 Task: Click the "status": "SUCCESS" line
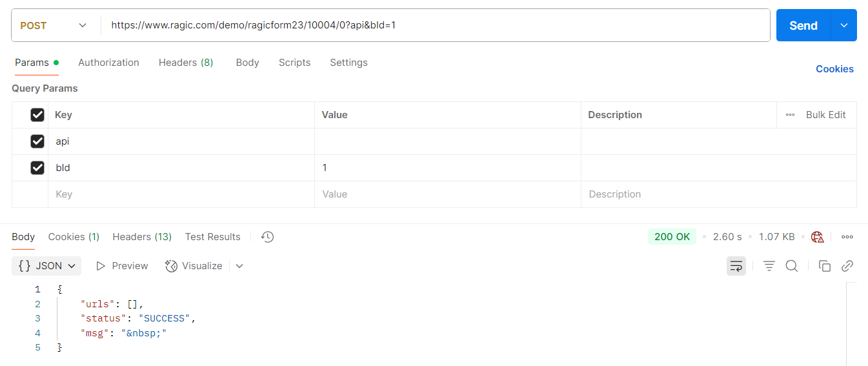pyautogui.click(x=137, y=318)
